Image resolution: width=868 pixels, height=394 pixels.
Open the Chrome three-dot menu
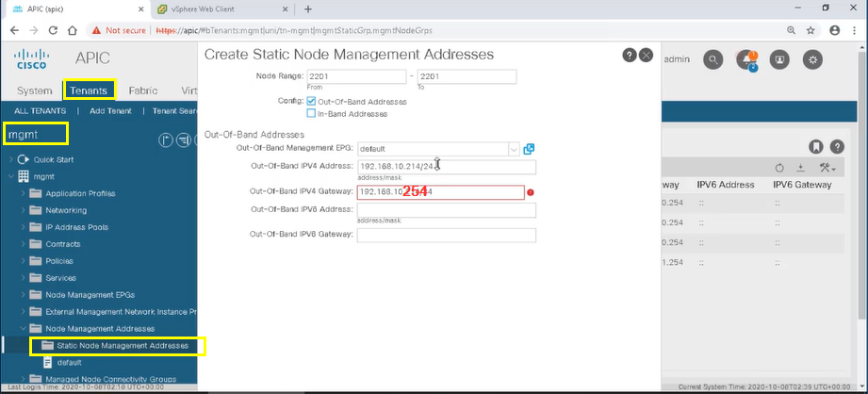click(855, 30)
